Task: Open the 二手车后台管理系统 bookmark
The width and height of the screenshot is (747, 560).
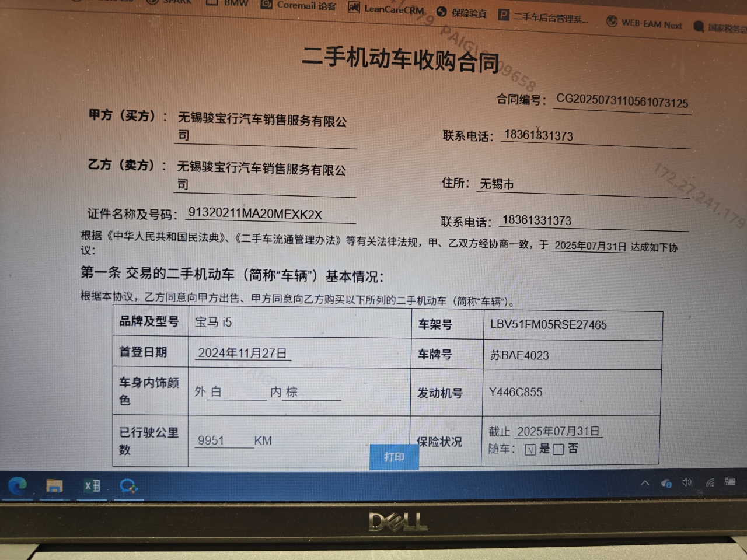Action: pos(544,17)
